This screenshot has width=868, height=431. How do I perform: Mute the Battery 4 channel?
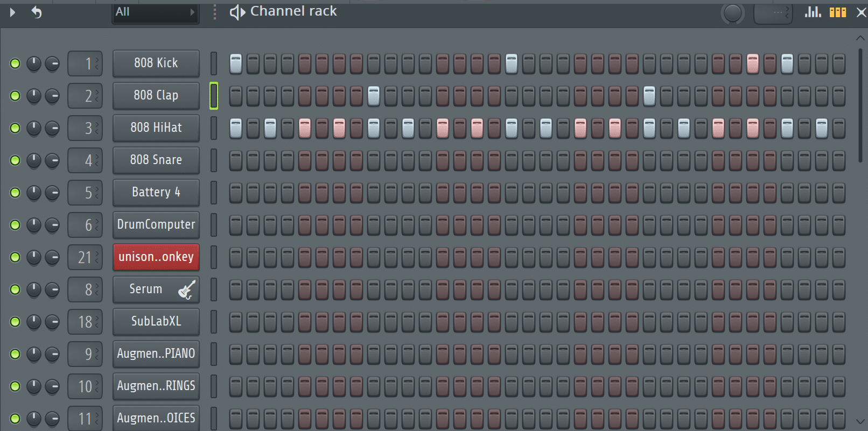point(15,193)
